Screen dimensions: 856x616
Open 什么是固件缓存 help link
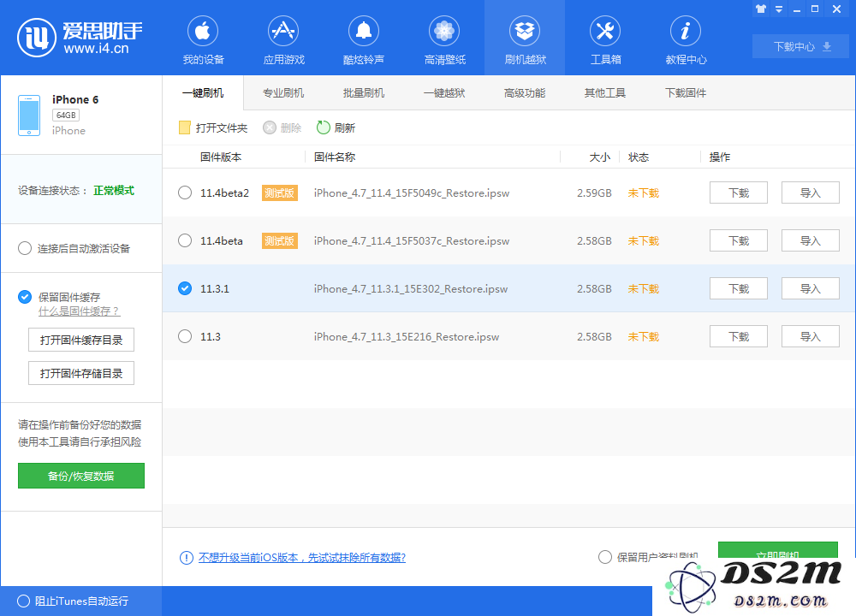tap(79, 311)
